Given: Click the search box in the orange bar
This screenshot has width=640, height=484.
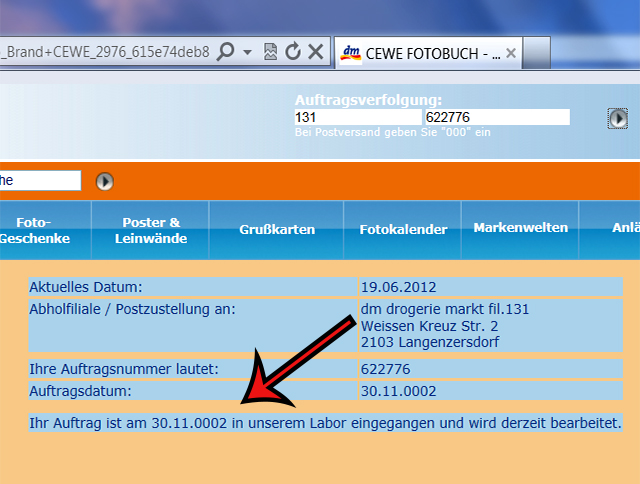Looking at the screenshot, I should click(x=40, y=180).
